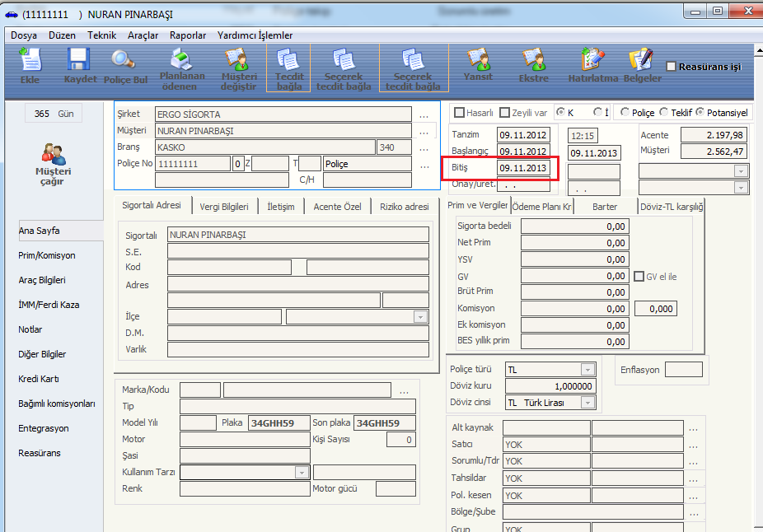
Task: Open the Prim/Komisyon sidebar page
Action: (47, 255)
